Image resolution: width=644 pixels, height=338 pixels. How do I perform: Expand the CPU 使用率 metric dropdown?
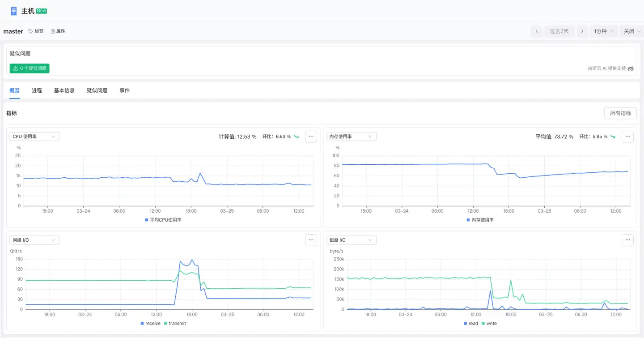[34, 137]
